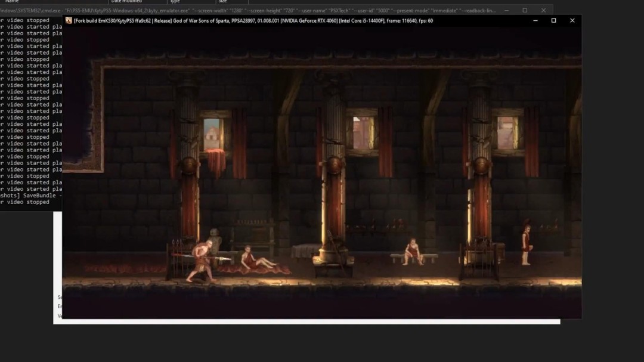Viewport: 644px width, 362px height.
Task: Click the spear-wielding warrior character
Action: point(202,261)
